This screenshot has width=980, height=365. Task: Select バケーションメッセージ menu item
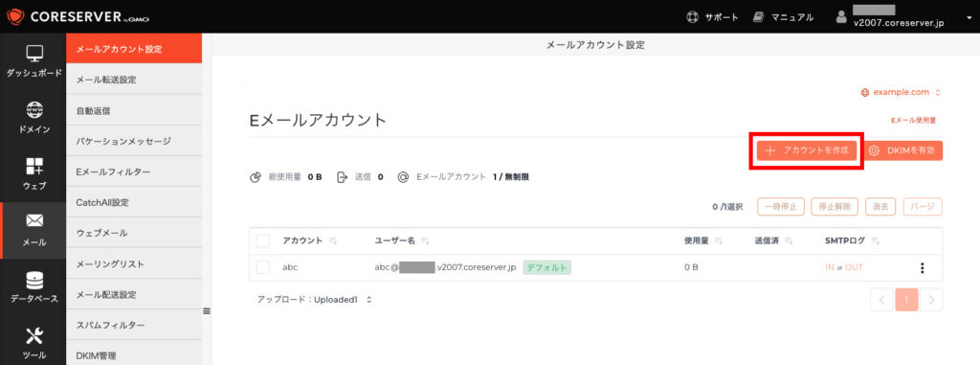pos(134,141)
